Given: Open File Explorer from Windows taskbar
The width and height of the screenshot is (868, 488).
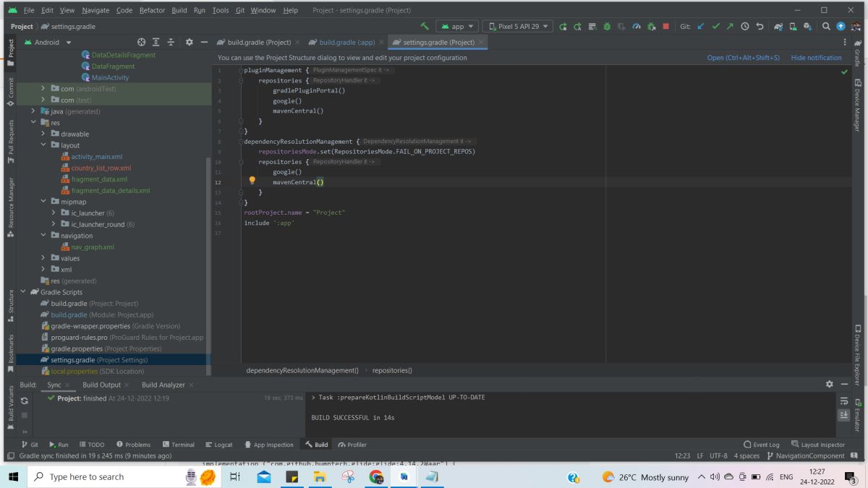Looking at the screenshot, I should [320, 476].
